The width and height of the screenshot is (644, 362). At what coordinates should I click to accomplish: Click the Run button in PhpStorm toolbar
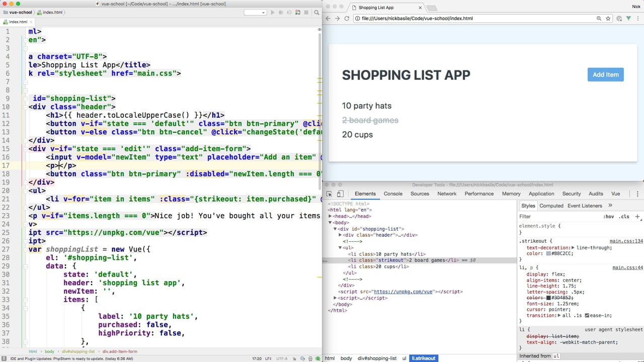272,12
